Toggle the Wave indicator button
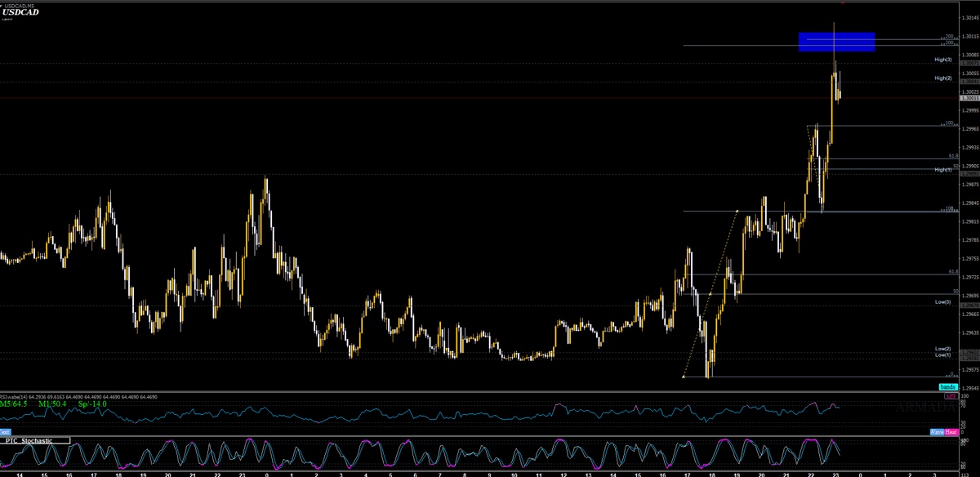 click(x=938, y=432)
